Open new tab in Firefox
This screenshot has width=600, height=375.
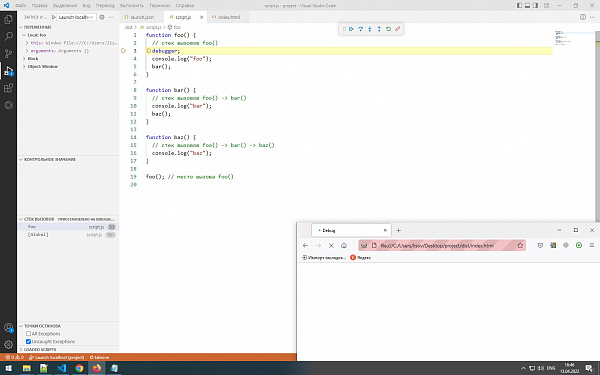pos(398,230)
